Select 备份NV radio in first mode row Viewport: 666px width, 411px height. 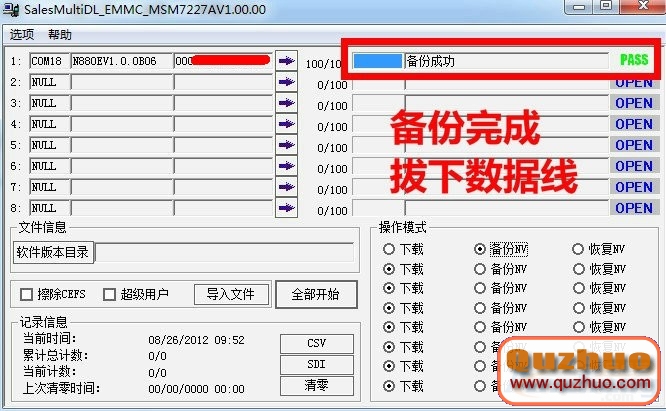[480, 249]
